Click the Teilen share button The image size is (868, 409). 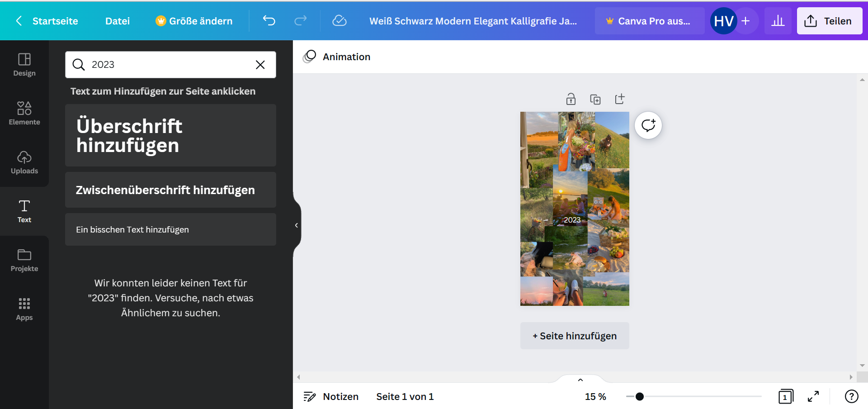point(829,21)
